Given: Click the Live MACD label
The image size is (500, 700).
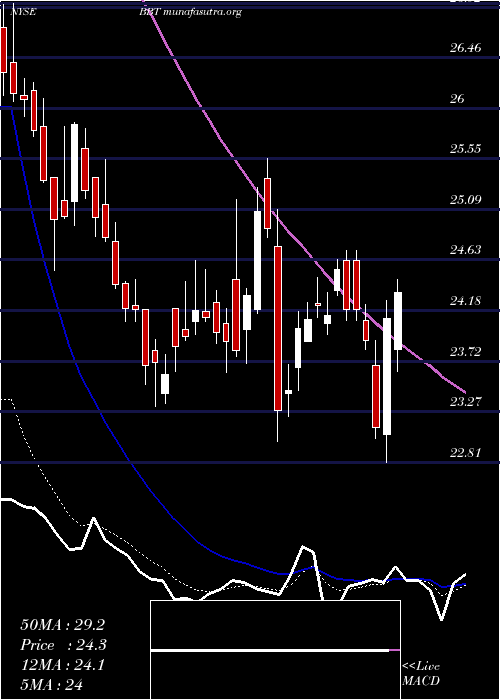Looking at the screenshot, I should pyautogui.click(x=421, y=674).
